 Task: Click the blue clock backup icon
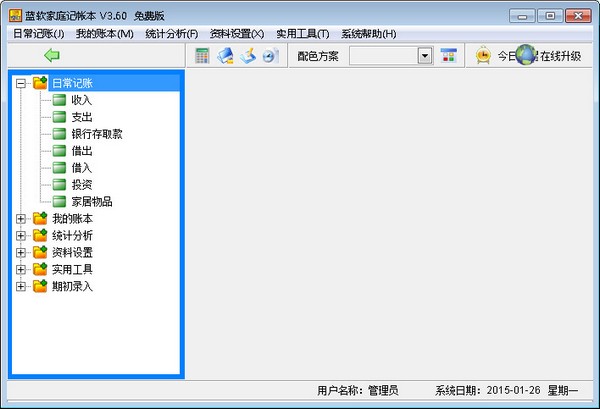(x=270, y=56)
